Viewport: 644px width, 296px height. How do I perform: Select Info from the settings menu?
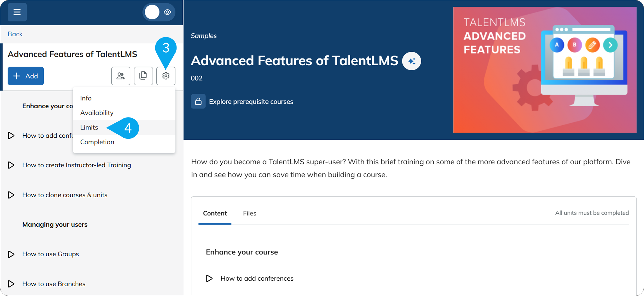[x=124, y=98]
